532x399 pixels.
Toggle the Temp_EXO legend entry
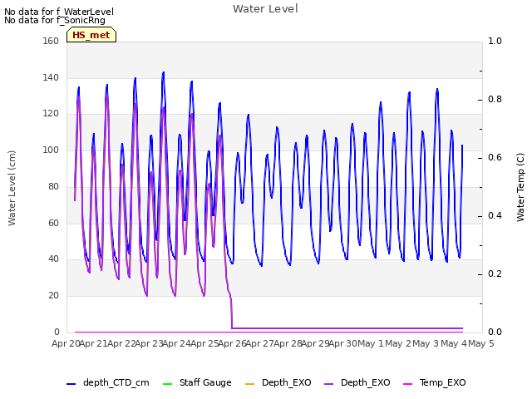coord(434,382)
